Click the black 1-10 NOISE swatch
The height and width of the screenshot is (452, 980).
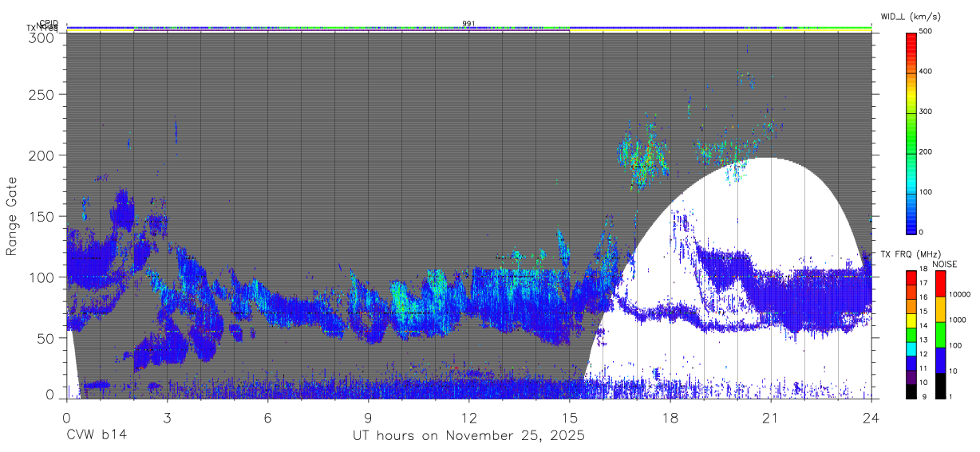pyautogui.click(x=939, y=386)
